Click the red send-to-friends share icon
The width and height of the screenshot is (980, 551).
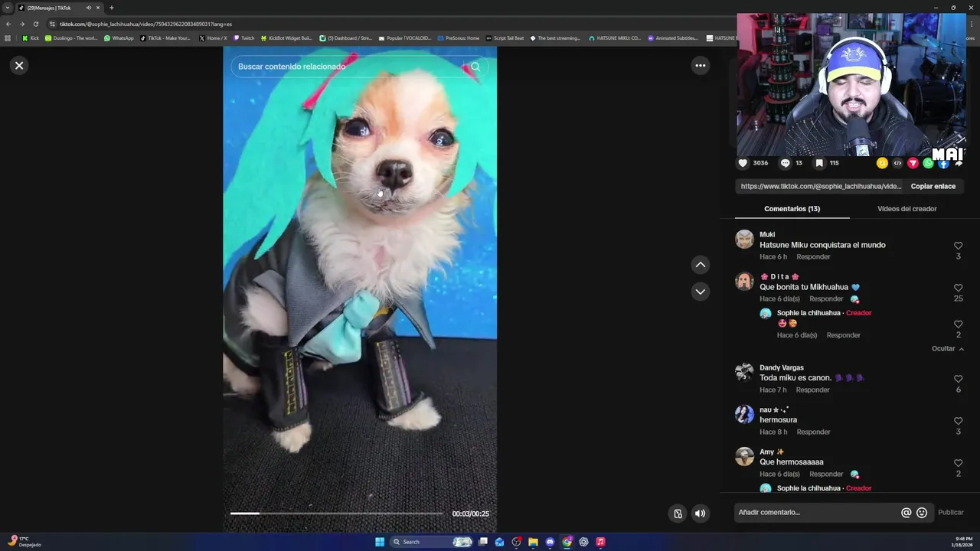tap(913, 163)
